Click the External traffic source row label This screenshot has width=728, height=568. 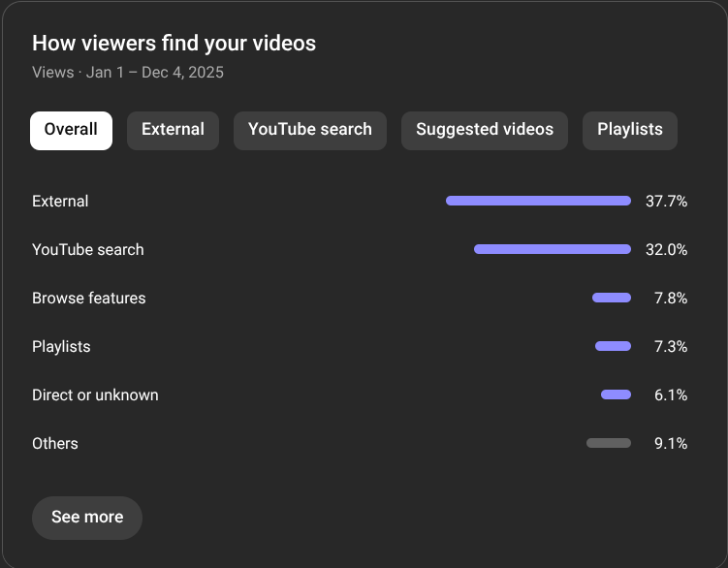(60, 202)
